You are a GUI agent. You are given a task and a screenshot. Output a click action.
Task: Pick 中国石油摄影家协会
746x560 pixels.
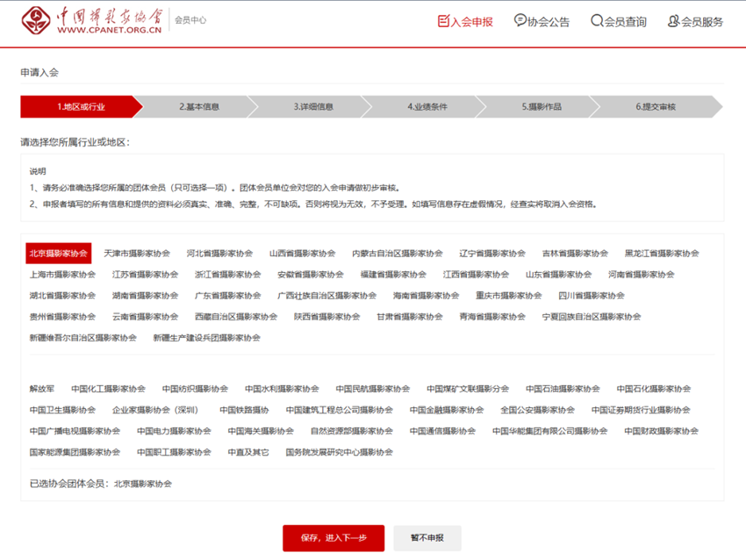(x=563, y=389)
